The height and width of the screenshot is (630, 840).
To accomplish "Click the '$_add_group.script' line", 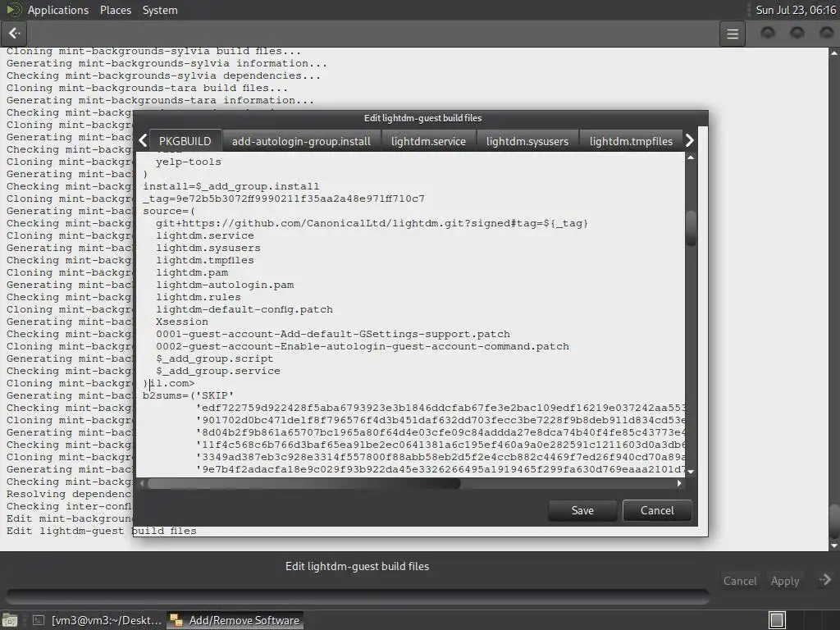I will point(214,359).
